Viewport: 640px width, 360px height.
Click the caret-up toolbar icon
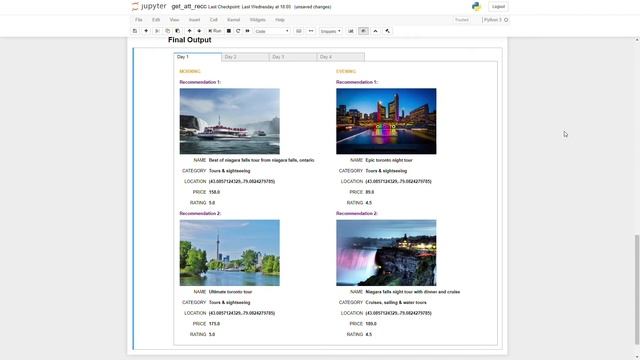point(376,31)
